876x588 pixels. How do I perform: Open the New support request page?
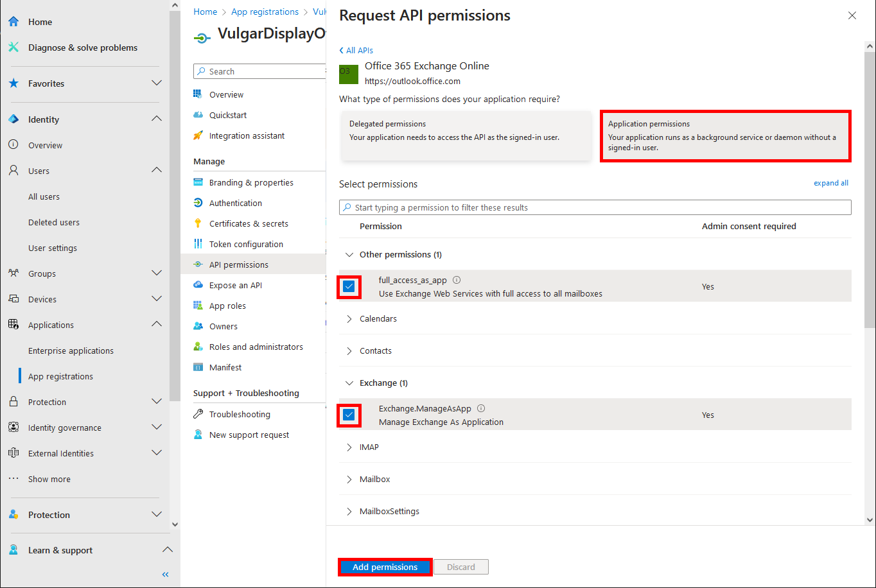pyautogui.click(x=249, y=435)
